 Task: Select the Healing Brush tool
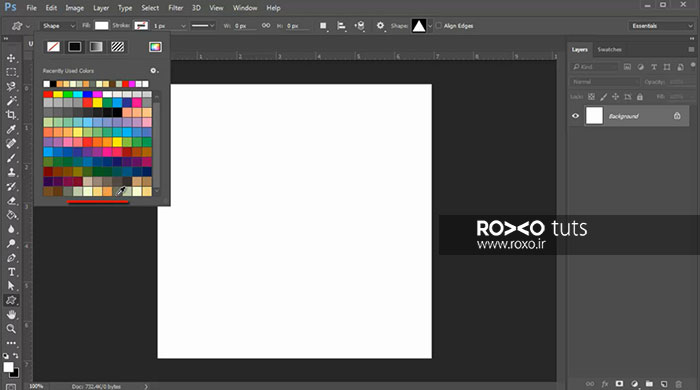(11, 144)
